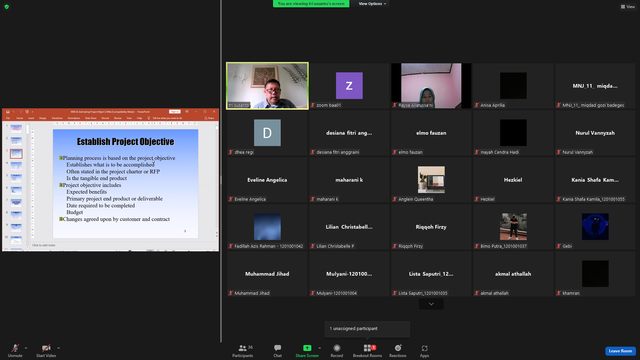Start recording with the Record button
This screenshot has height=360, width=640.
tap(337, 350)
